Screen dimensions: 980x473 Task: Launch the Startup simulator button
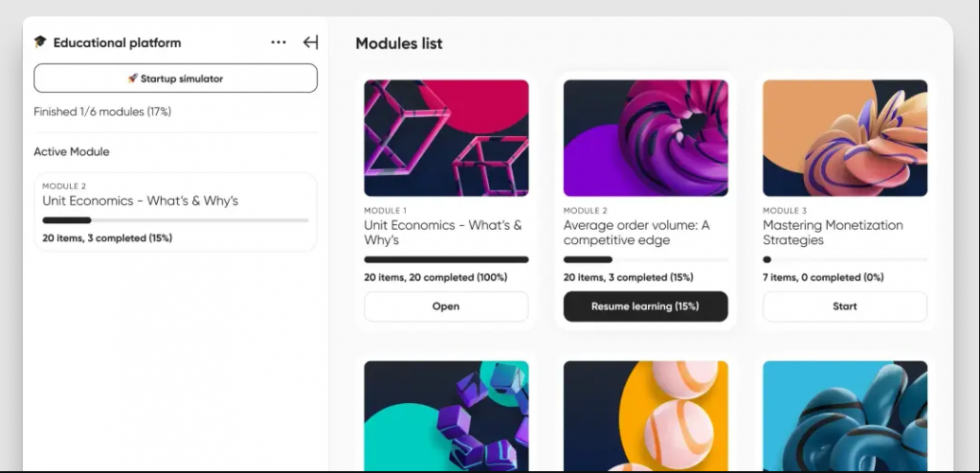(176, 79)
